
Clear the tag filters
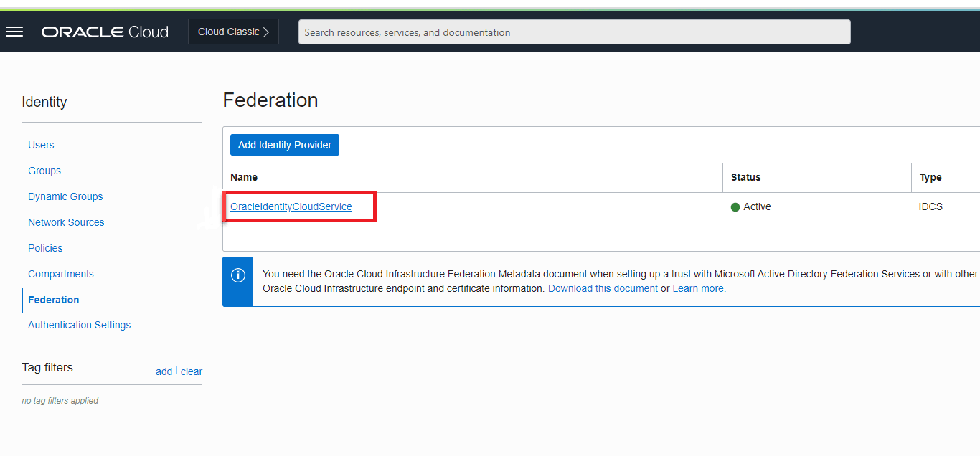click(192, 371)
